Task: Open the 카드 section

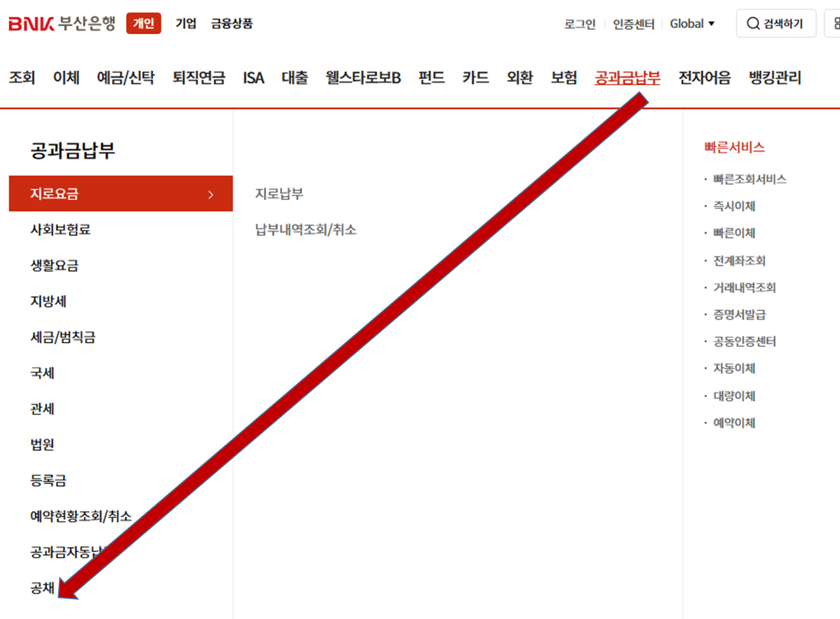Action: (474, 79)
